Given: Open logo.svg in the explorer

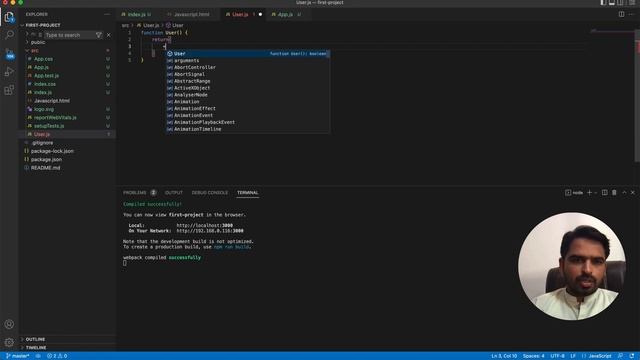Looking at the screenshot, I should [44, 109].
